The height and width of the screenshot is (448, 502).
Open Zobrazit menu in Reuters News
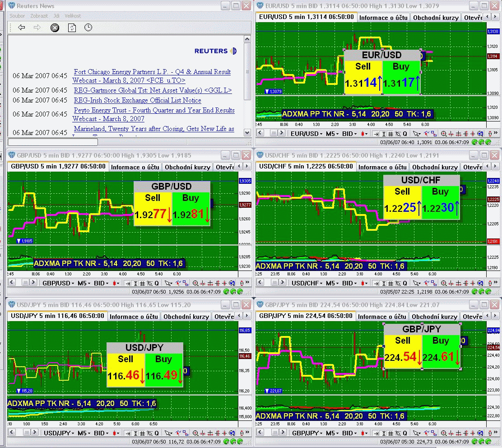click(39, 16)
